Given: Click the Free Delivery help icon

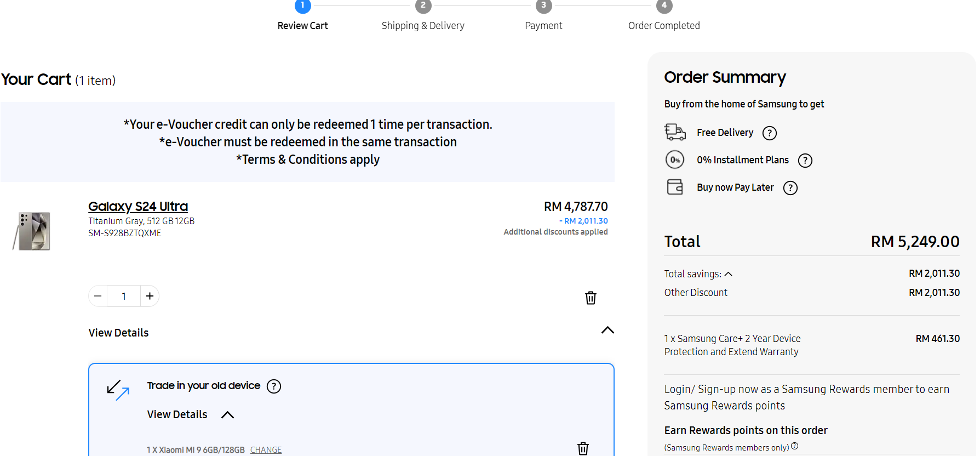Looking at the screenshot, I should pyautogui.click(x=770, y=133).
